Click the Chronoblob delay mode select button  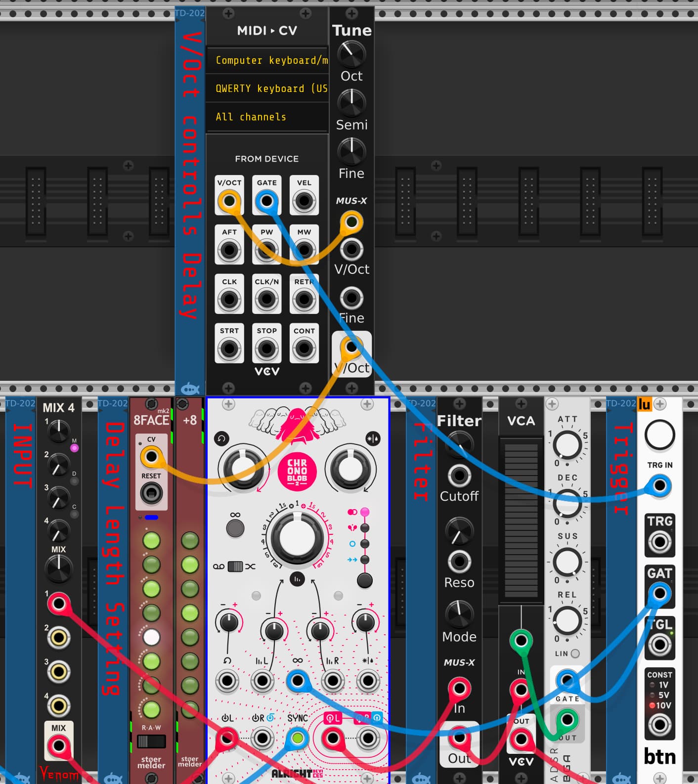coord(365,580)
